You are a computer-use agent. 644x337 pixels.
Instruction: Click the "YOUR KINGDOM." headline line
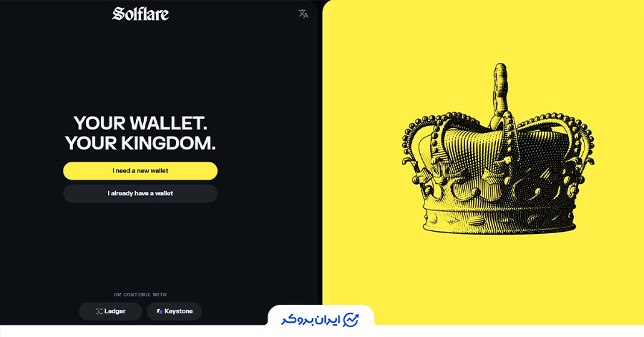(140, 143)
